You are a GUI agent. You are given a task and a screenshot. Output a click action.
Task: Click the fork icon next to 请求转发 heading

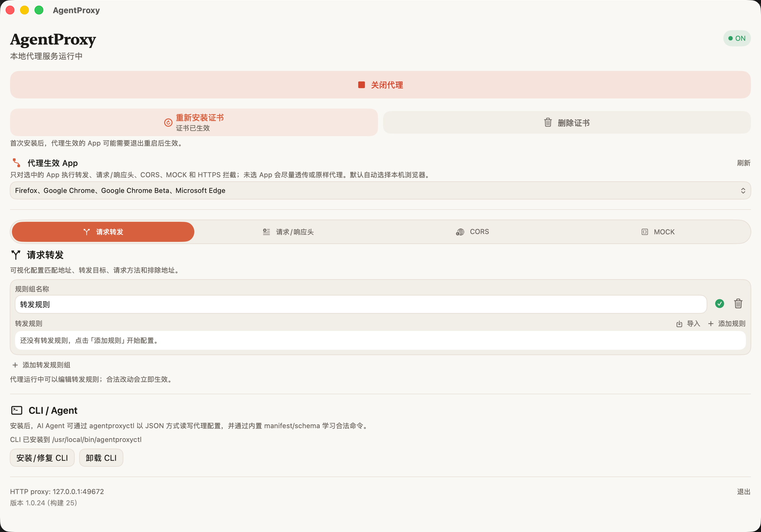[x=16, y=255]
